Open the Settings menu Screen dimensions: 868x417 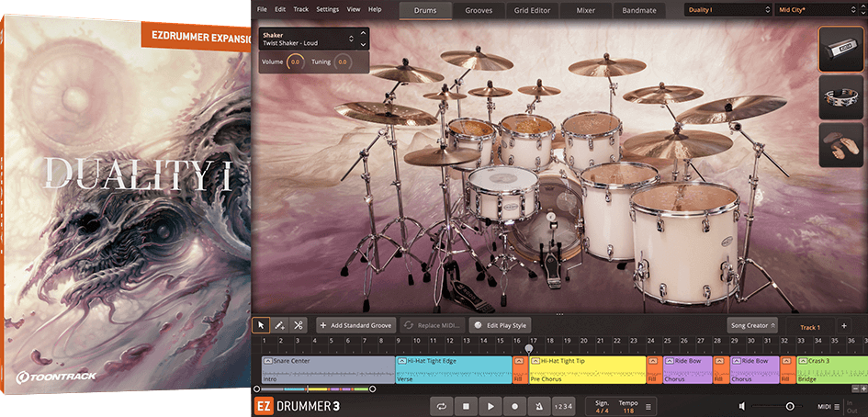327,9
